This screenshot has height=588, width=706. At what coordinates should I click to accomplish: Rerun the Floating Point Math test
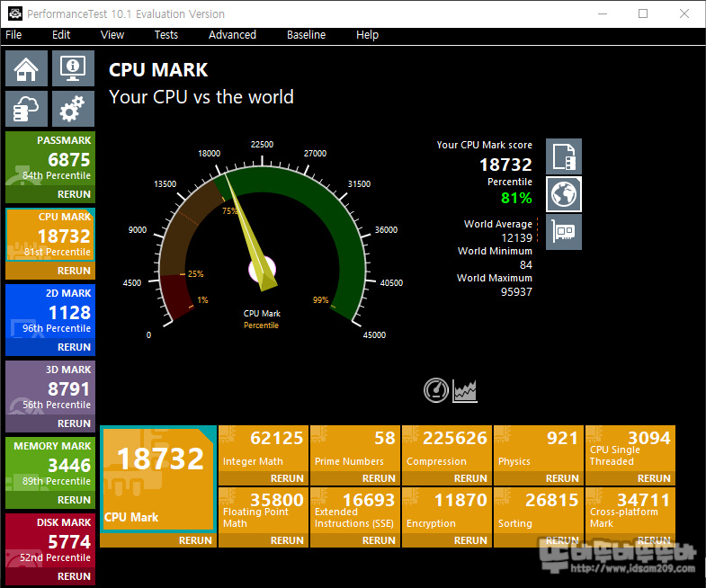[x=287, y=540]
